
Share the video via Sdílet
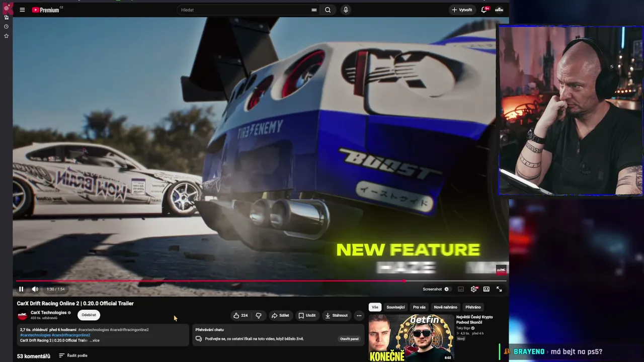[280, 316]
